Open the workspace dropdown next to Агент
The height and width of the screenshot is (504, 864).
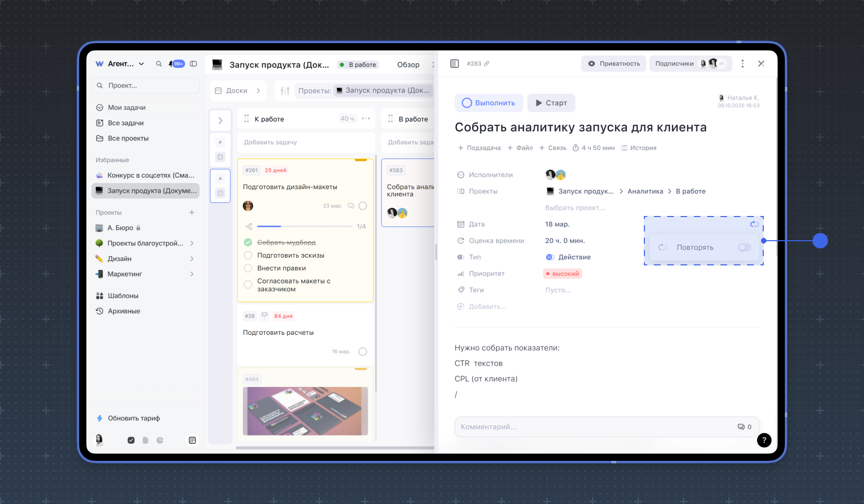141,64
